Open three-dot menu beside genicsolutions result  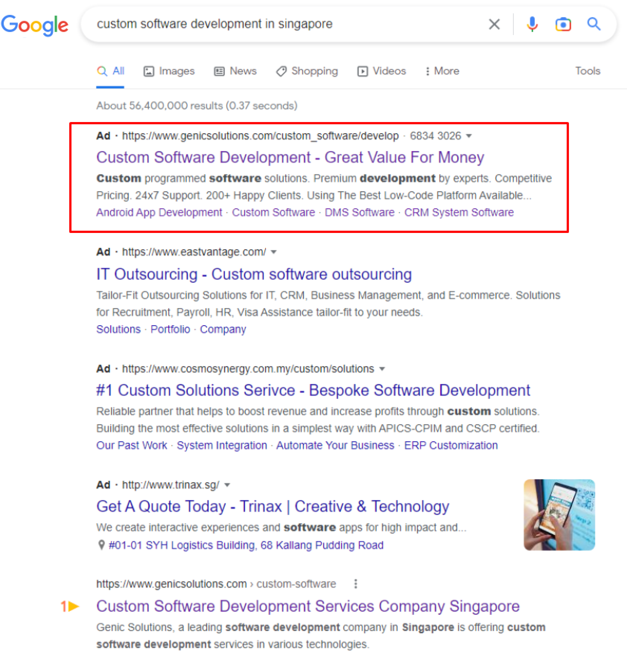(355, 584)
